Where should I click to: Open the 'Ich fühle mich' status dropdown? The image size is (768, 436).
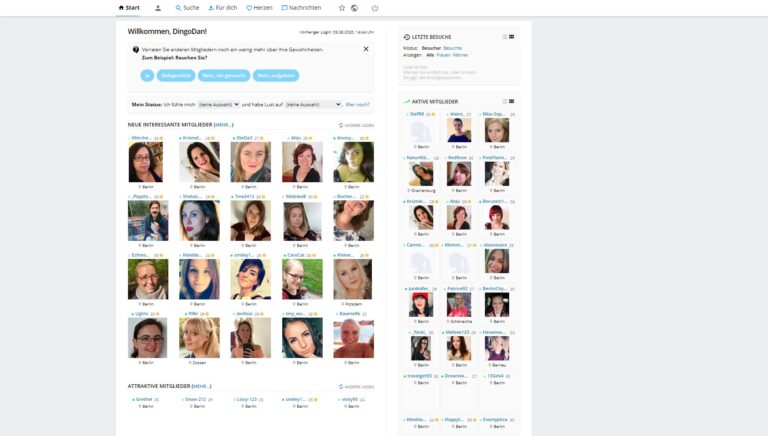click(x=219, y=104)
